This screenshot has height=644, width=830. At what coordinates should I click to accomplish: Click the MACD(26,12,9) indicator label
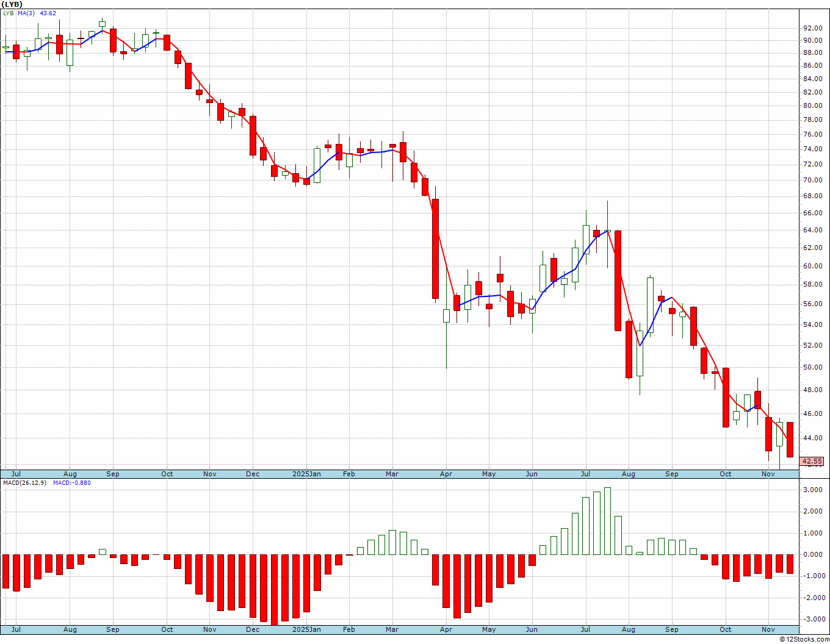[26, 483]
